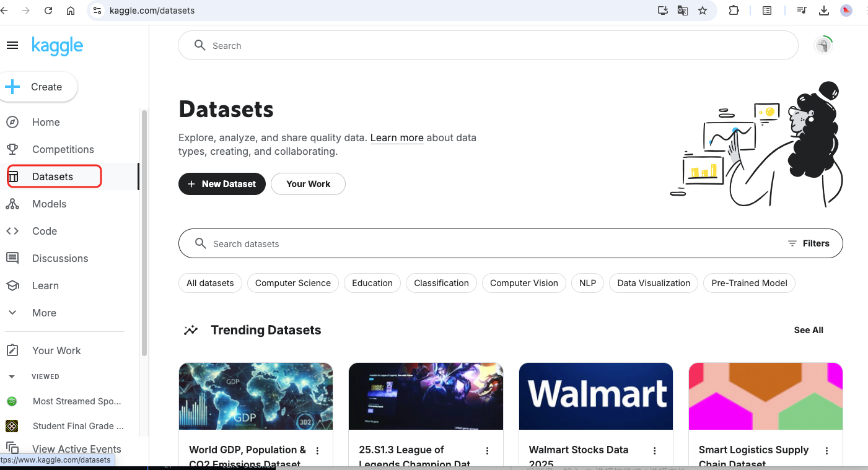Open options menu on Walmart Stocks Data card
Viewport: 868px width, 470px height.
point(654,450)
